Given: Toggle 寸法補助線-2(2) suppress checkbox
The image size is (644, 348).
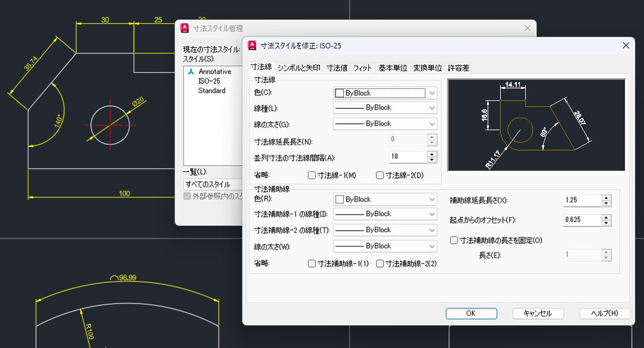Looking at the screenshot, I should (380, 263).
